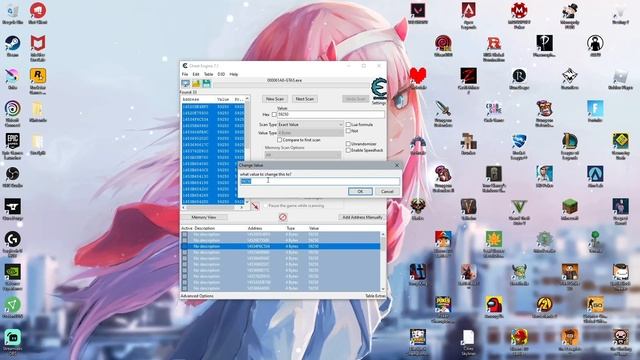640x360 pixels.
Task: Open the Edit menu
Action: (196, 74)
